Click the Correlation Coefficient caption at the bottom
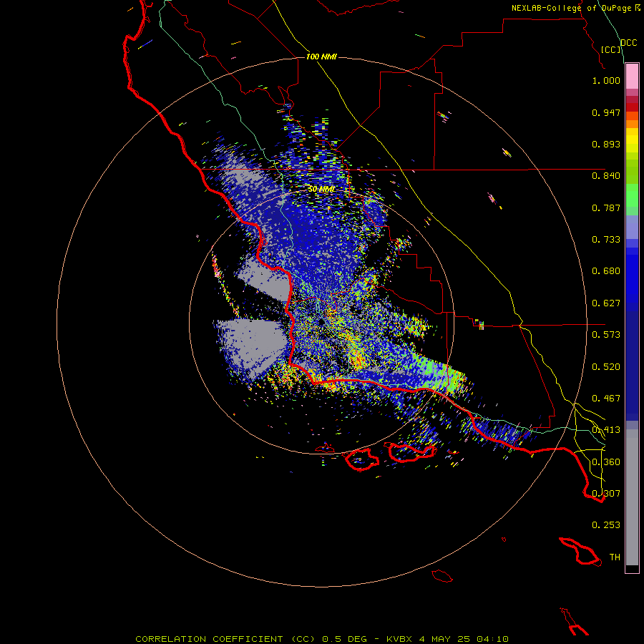Image resolution: width=644 pixels, height=644 pixels. coord(321,639)
